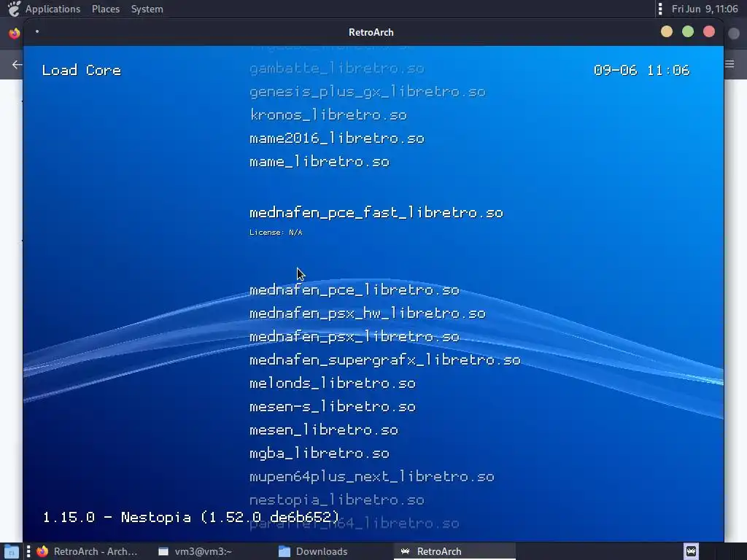747x560 pixels.
Task: Close RetroArch with the red button
Action: pyautogui.click(x=709, y=32)
